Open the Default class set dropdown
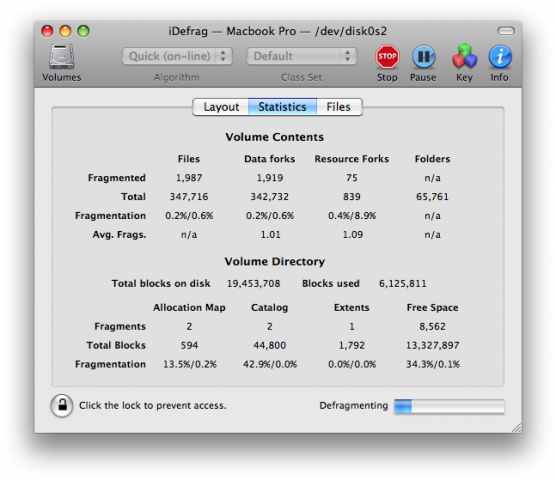The image size is (556, 480). coord(302,56)
